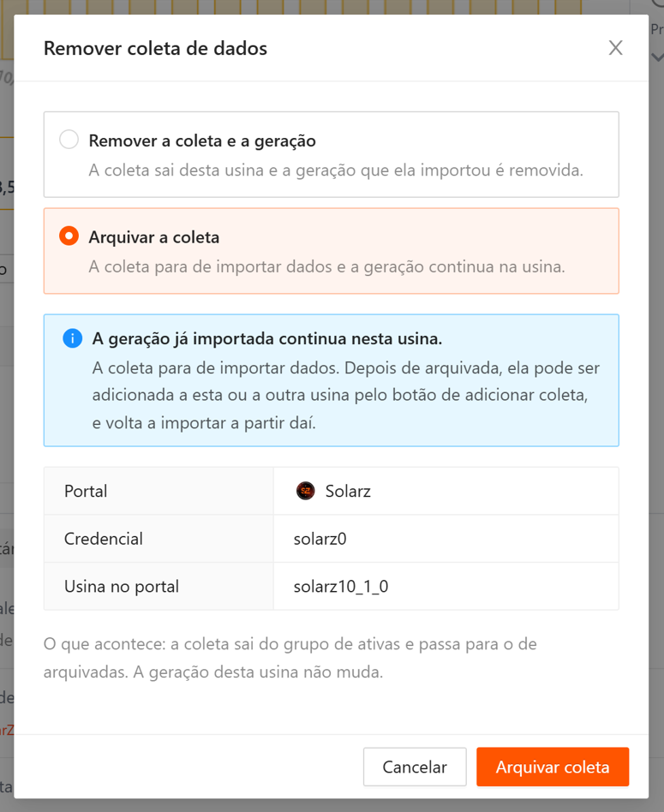664x812 pixels.
Task: Select the Remover a coleta e a geração radio
Action: point(69,140)
